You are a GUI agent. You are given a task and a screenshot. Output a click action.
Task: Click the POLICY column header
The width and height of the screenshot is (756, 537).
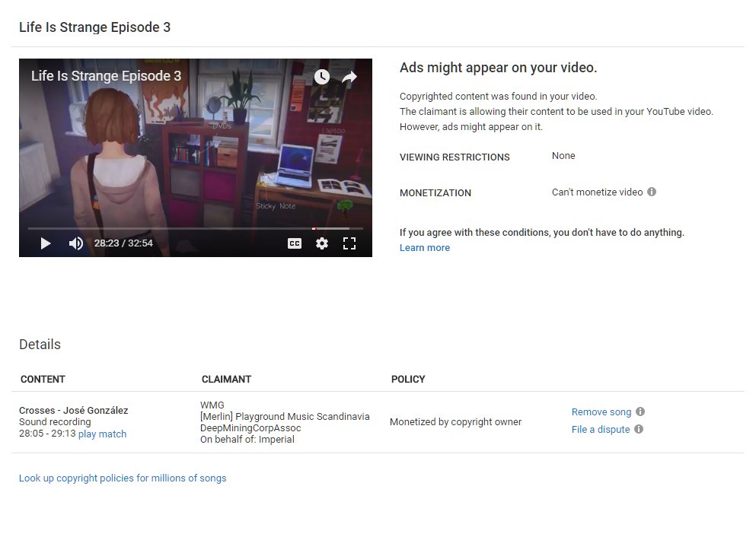408,379
